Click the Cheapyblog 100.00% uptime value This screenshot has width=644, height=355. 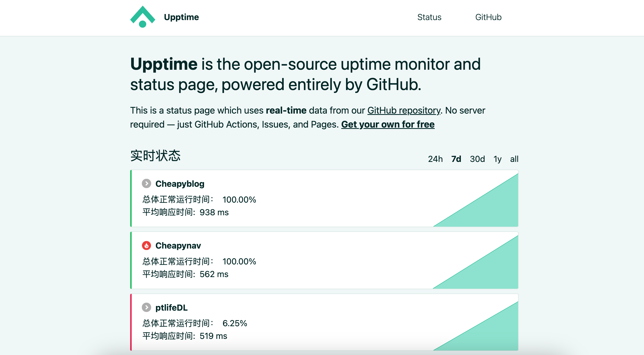coord(239,200)
